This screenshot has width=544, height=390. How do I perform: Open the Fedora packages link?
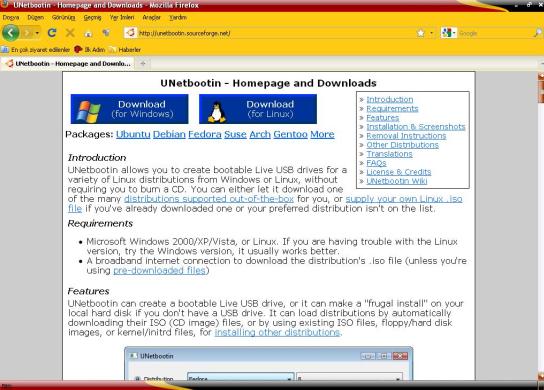click(205, 134)
